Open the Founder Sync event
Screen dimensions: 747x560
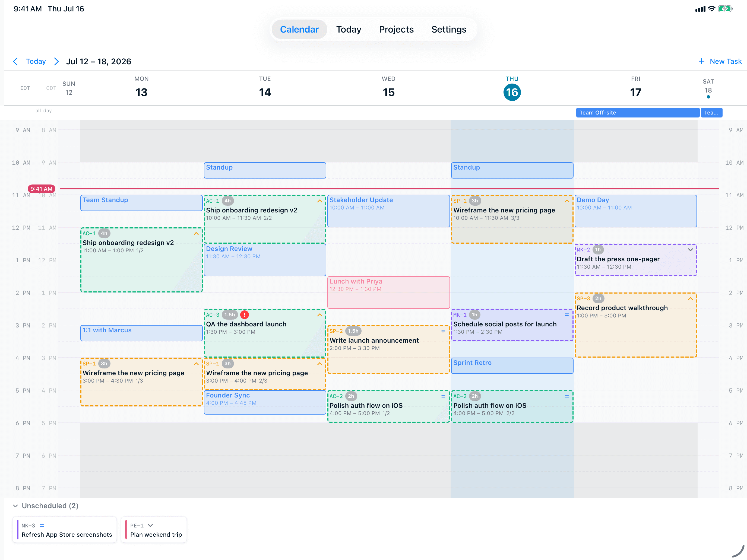click(x=265, y=402)
